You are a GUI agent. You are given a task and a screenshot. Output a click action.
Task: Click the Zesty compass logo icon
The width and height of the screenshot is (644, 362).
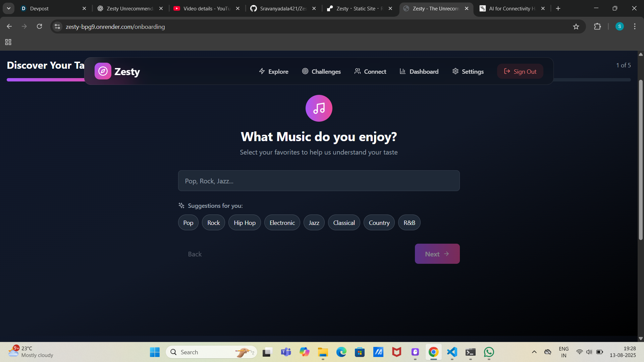[x=103, y=71]
